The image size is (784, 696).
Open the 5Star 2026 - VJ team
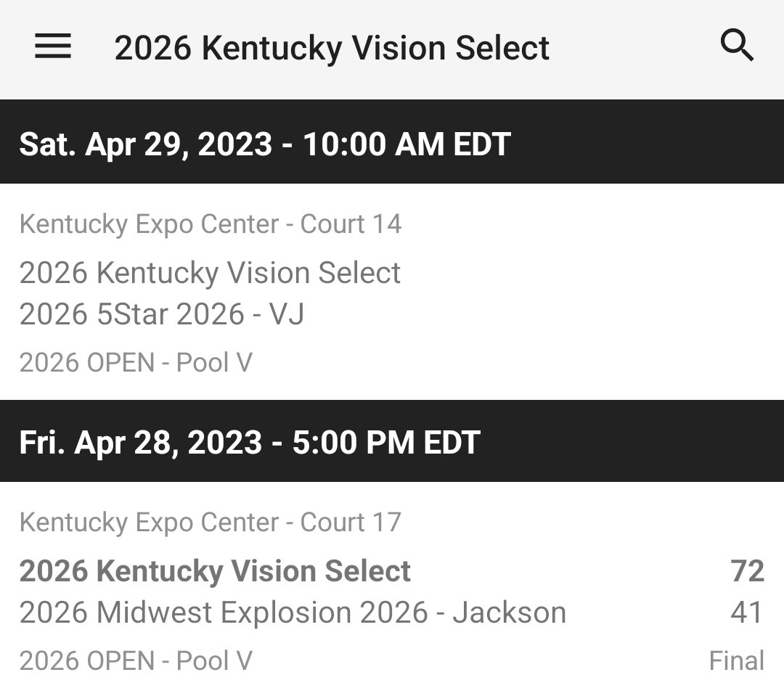coord(162,314)
